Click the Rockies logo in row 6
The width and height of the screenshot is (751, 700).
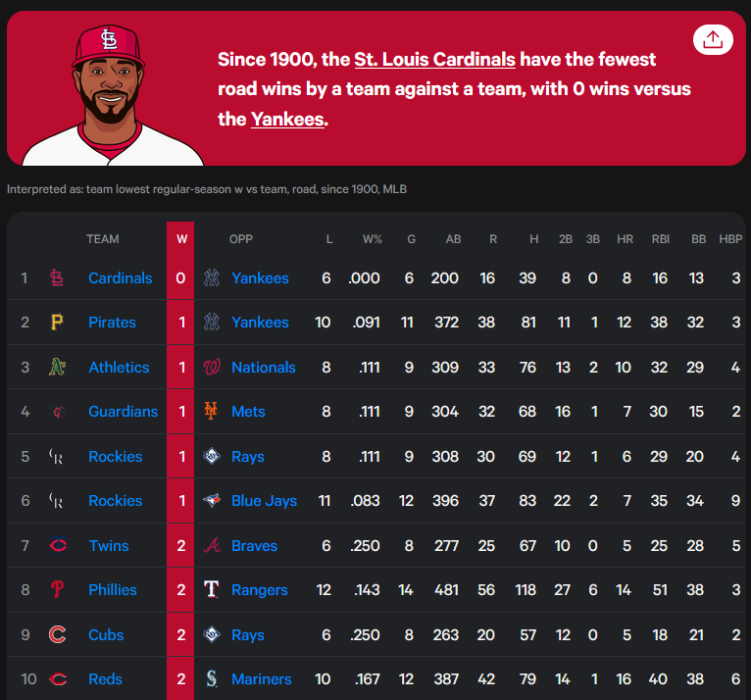(x=57, y=501)
